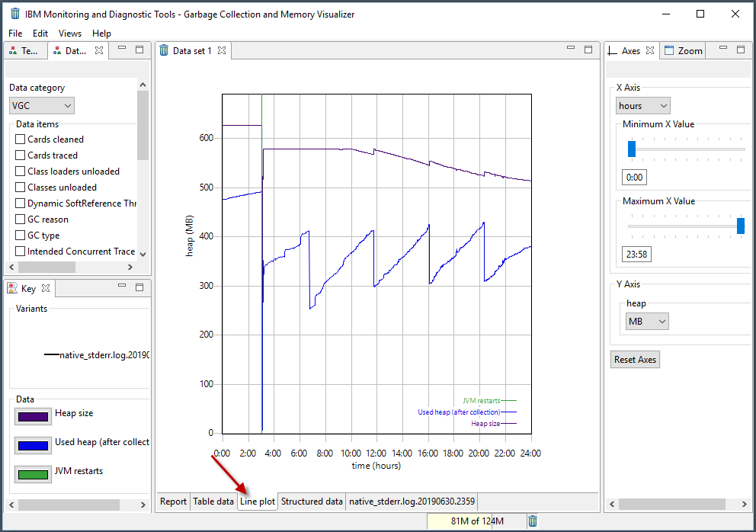The height and width of the screenshot is (532, 756).
Task: Check the GC type data item
Action: click(21, 235)
